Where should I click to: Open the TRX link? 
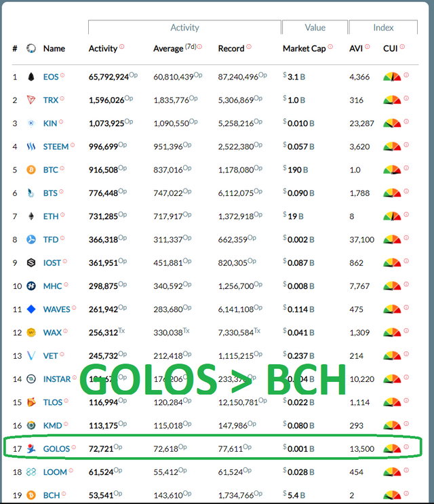(x=51, y=100)
